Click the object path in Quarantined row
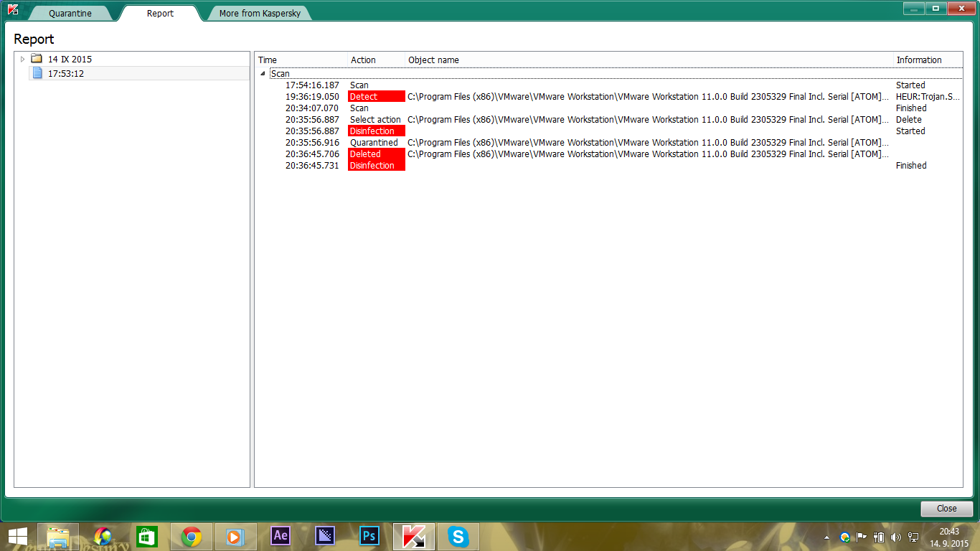980x551 pixels. click(x=648, y=143)
